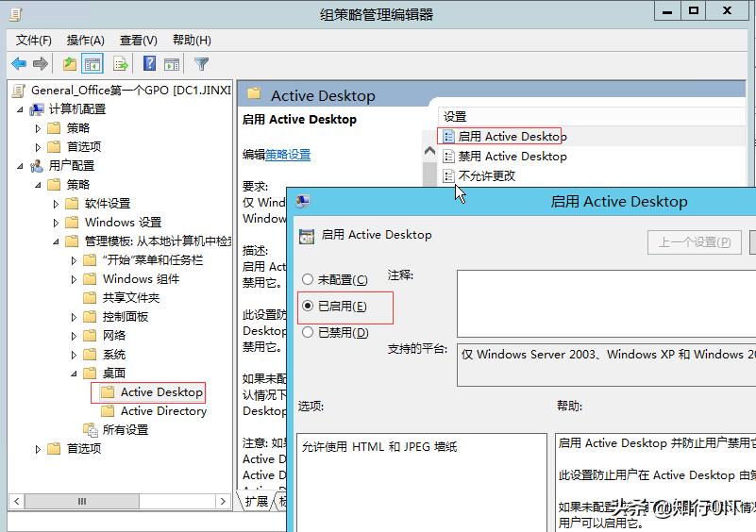Select the 已启用 radio button
This screenshot has height=532, width=756.
(x=308, y=307)
